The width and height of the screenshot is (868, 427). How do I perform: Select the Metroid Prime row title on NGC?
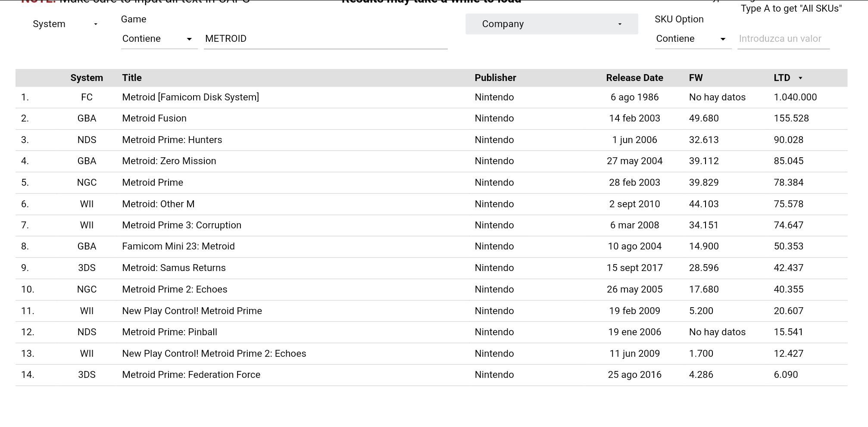click(x=153, y=183)
